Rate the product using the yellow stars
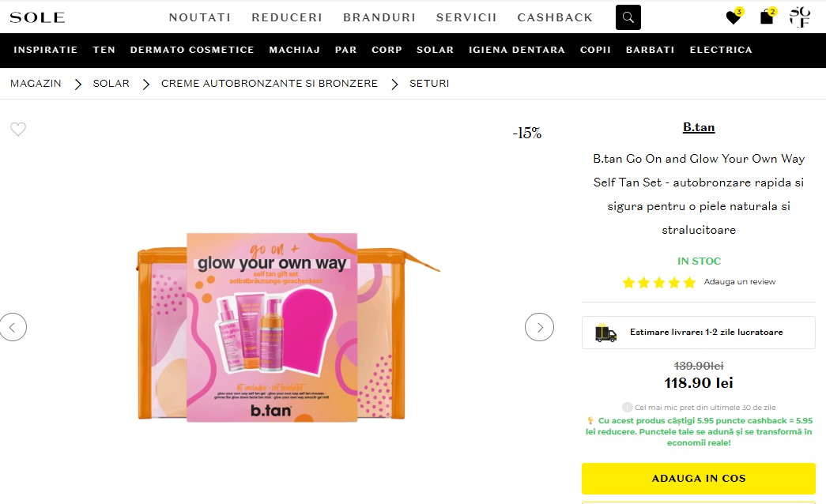This screenshot has height=504, width=826. pos(658,282)
